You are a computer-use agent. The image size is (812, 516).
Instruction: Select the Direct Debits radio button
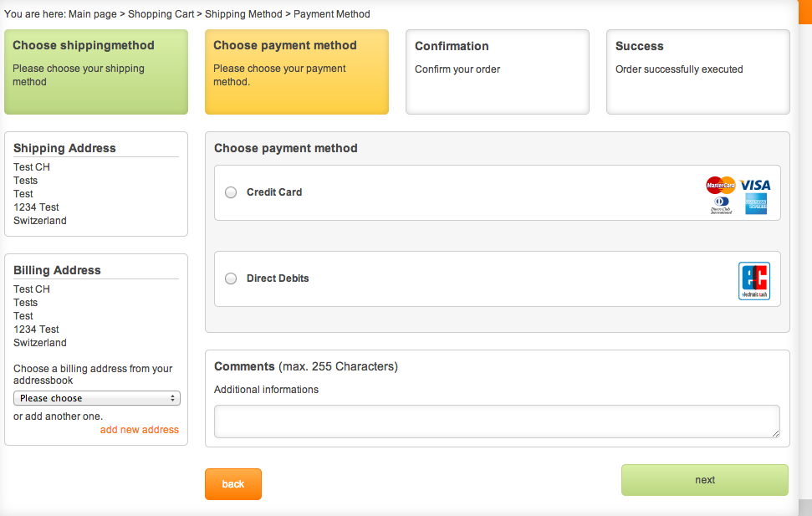231,278
